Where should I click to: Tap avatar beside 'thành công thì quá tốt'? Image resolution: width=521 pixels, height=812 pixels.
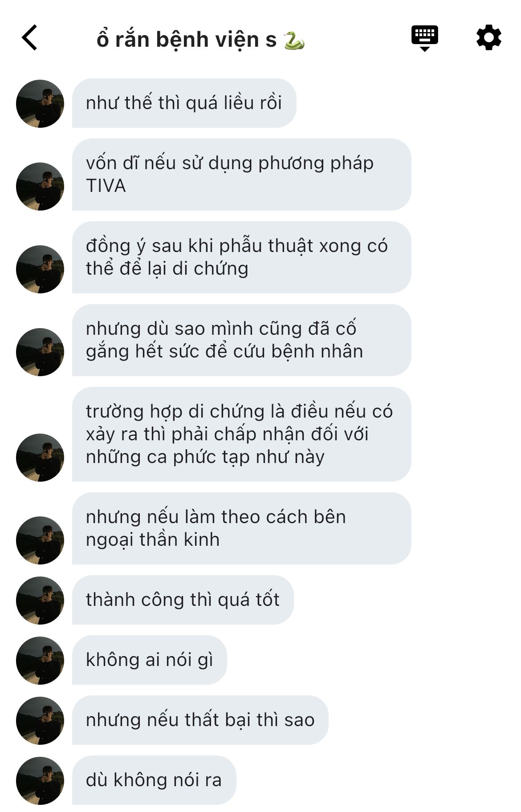pos(40,601)
